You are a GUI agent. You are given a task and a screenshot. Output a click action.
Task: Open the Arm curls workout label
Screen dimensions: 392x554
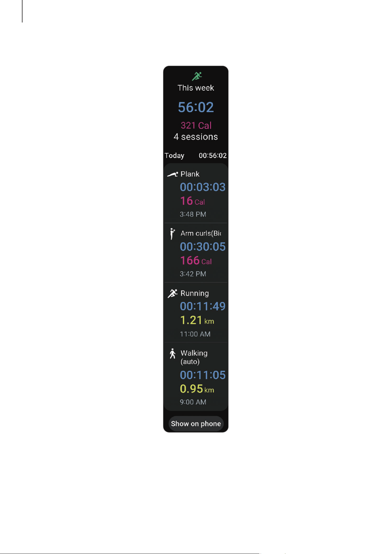click(201, 233)
